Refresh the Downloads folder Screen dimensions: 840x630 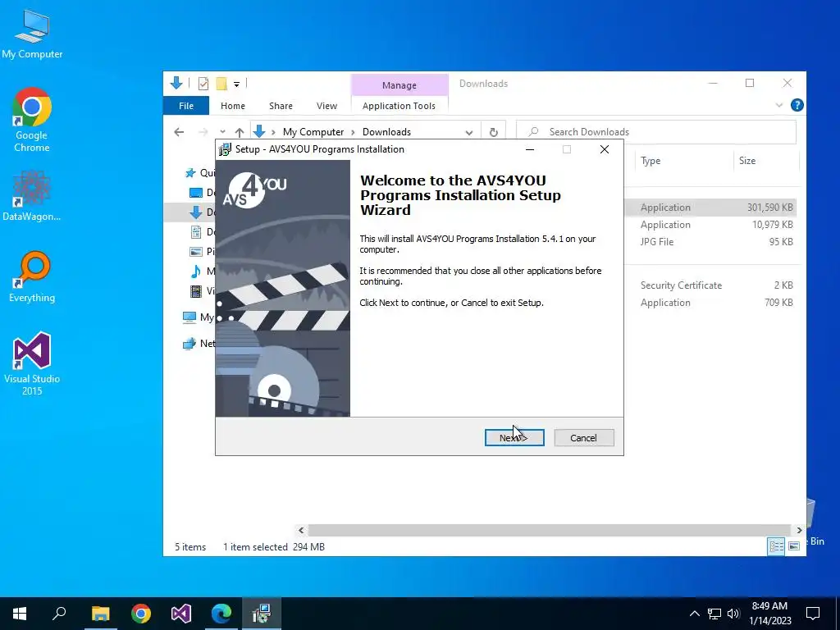point(493,132)
